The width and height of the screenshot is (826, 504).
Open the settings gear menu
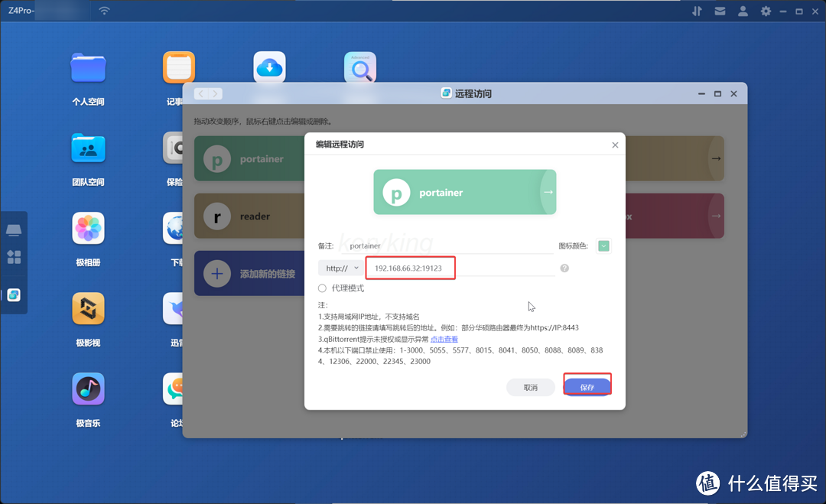pyautogui.click(x=766, y=11)
